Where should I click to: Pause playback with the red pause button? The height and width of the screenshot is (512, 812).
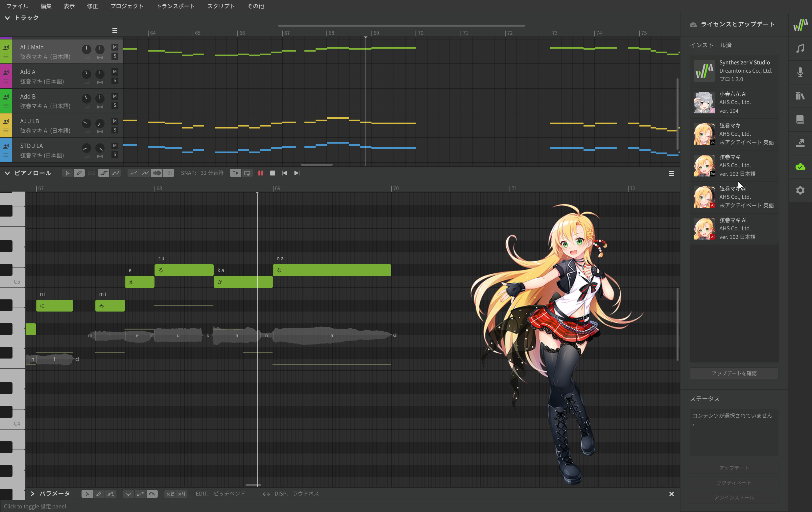click(261, 173)
